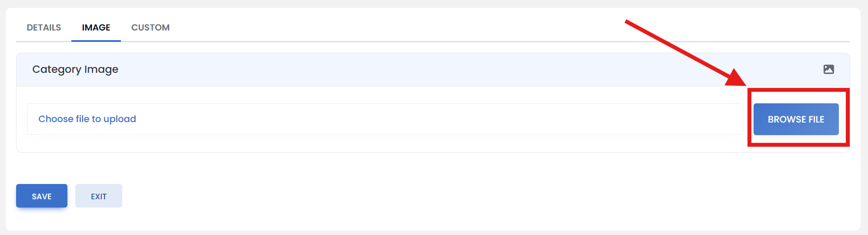Click the picture icon in Category Image header
868x235 pixels.
[x=828, y=69]
